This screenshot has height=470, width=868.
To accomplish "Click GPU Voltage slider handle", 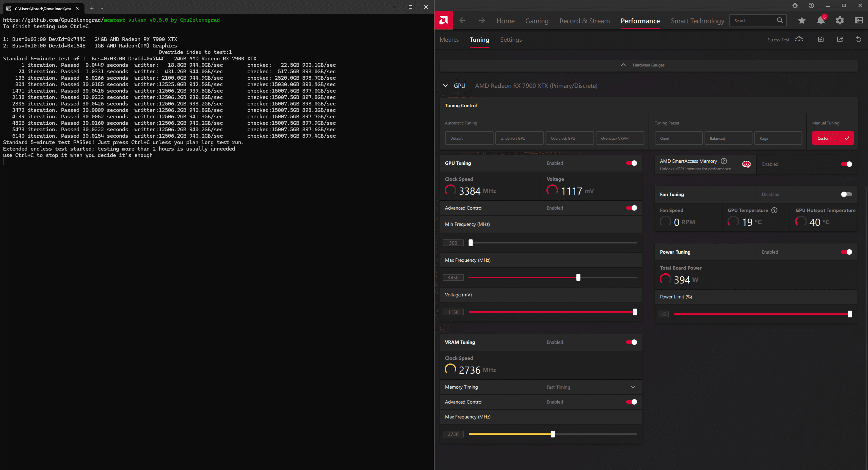I will tap(635, 312).
